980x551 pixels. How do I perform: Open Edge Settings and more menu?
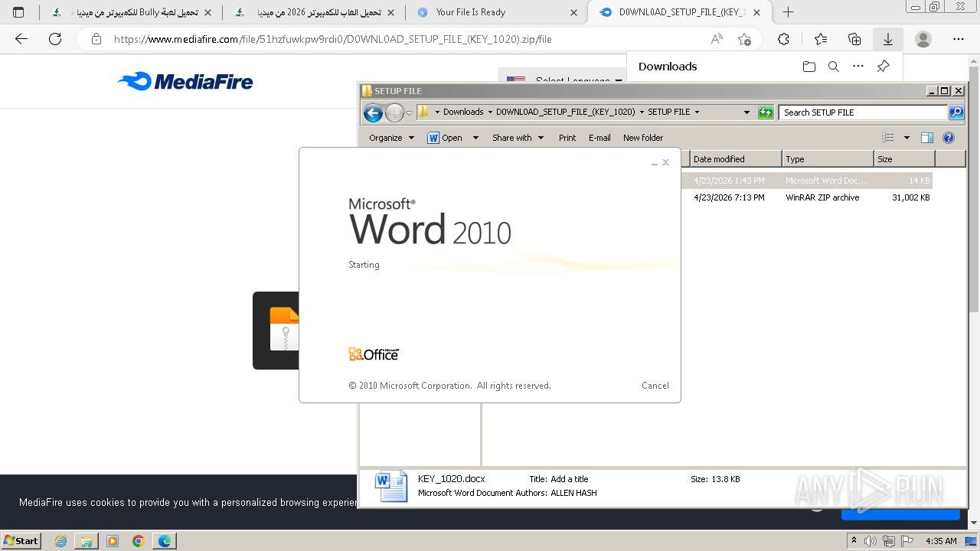click(x=959, y=39)
